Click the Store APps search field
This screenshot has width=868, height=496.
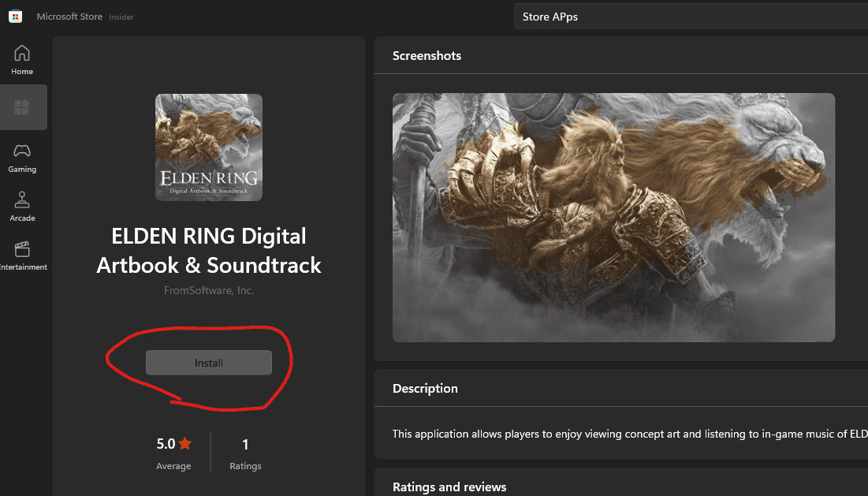click(691, 17)
